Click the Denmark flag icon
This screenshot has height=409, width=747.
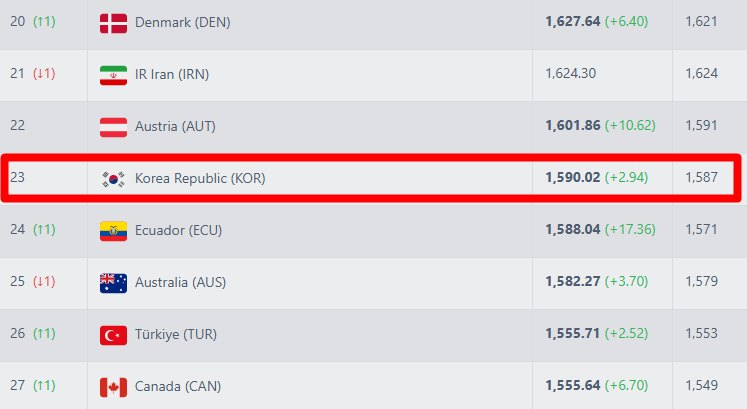coord(113,22)
